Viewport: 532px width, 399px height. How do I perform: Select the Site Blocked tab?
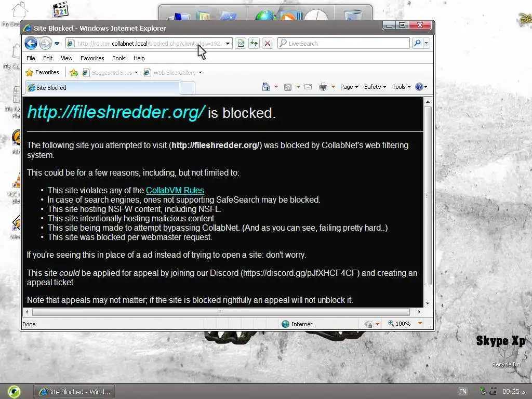pyautogui.click(x=102, y=88)
